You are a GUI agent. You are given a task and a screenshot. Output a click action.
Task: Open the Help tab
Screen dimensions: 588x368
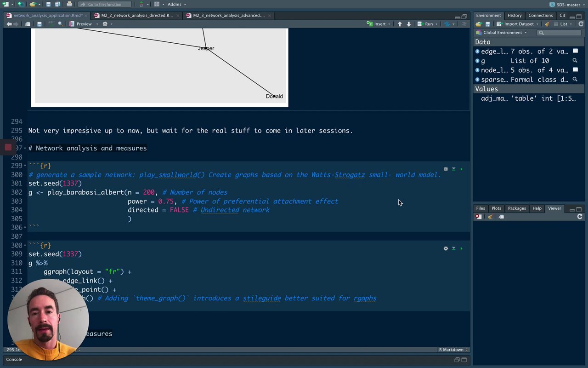click(537, 208)
